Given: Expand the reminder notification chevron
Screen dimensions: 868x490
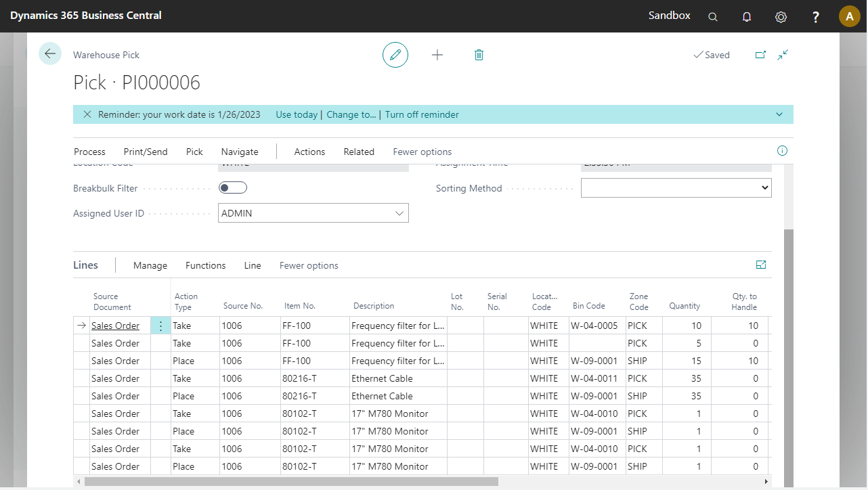Looking at the screenshot, I should (x=779, y=114).
